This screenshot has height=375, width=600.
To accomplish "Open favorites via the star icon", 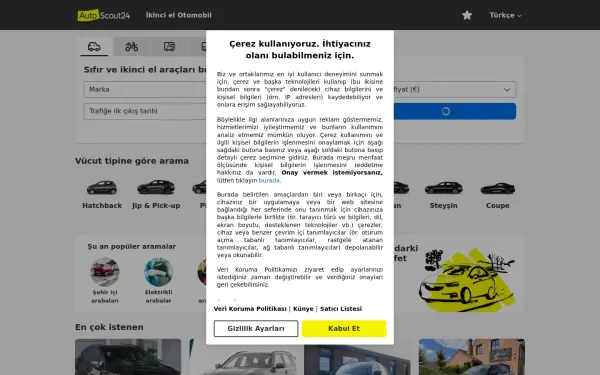I will (x=467, y=15).
